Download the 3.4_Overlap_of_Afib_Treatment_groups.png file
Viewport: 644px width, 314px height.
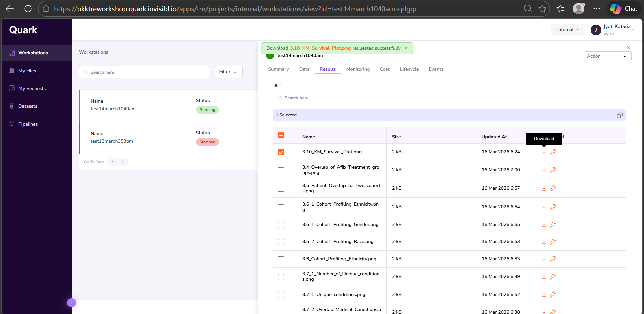(x=544, y=170)
